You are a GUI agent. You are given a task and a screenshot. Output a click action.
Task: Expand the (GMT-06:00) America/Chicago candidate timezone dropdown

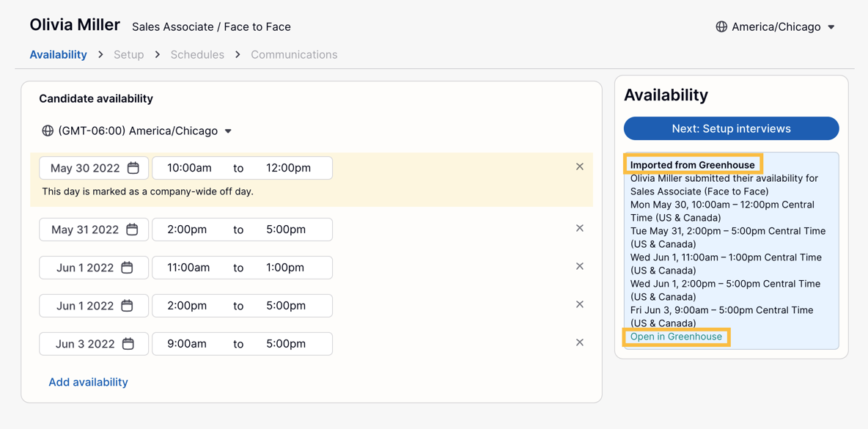(227, 132)
